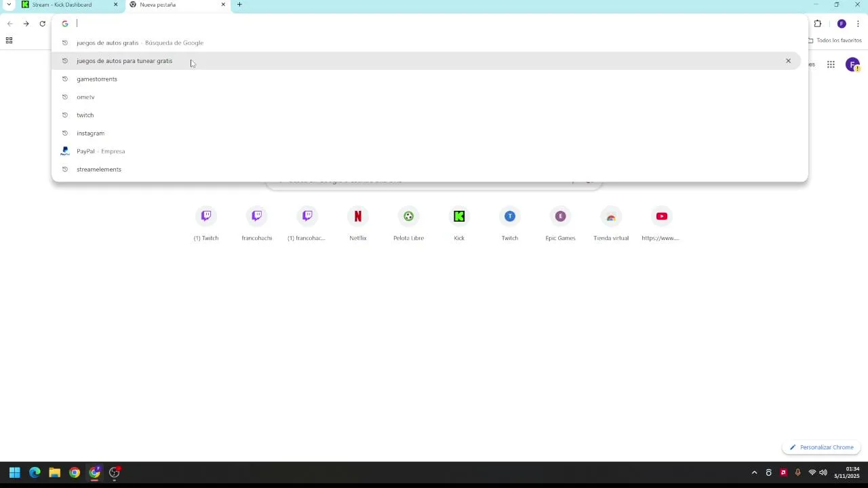Open the Extensions puzzle icon
868x488 pixels.
pyautogui.click(x=818, y=24)
